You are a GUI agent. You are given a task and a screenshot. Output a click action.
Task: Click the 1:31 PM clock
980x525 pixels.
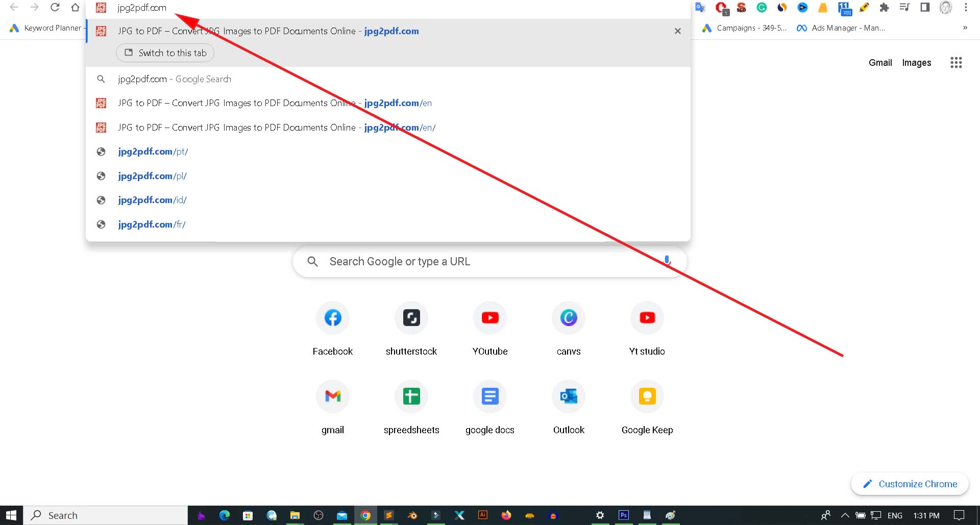pos(926,515)
